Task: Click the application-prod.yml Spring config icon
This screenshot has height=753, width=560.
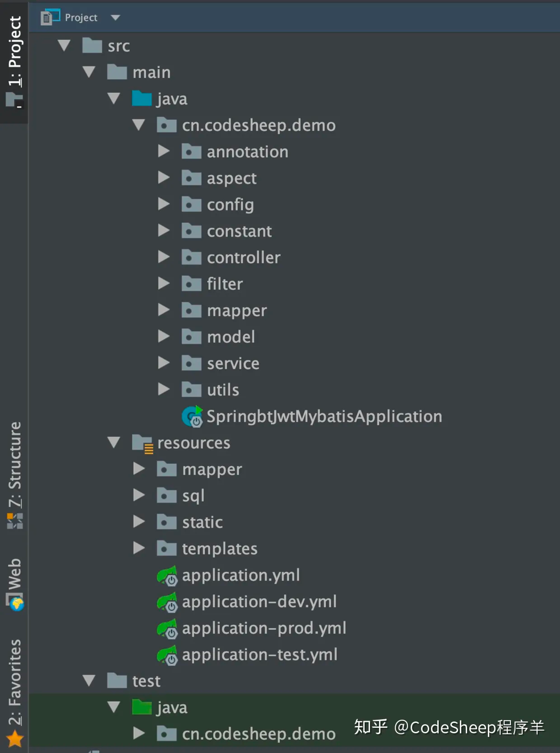Action: [x=167, y=629]
